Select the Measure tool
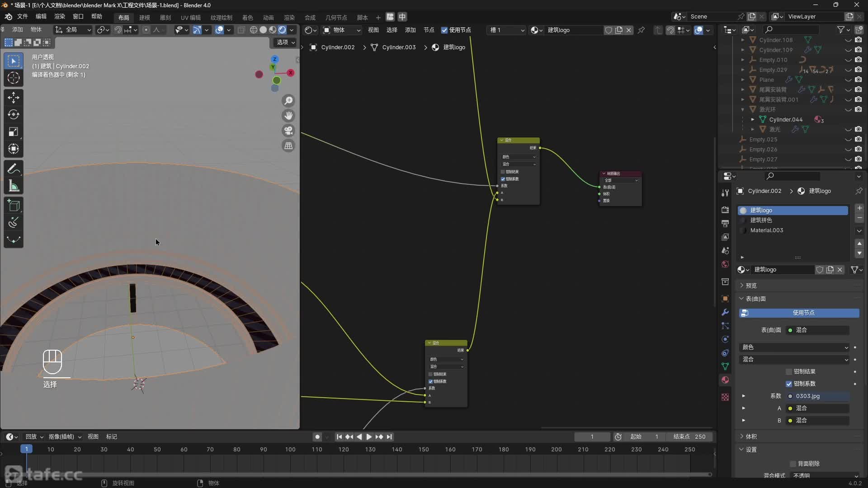The width and height of the screenshot is (868, 488). coord(14,186)
